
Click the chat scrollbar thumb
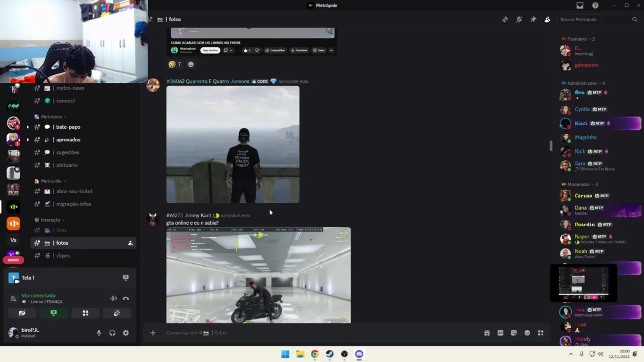[551, 146]
